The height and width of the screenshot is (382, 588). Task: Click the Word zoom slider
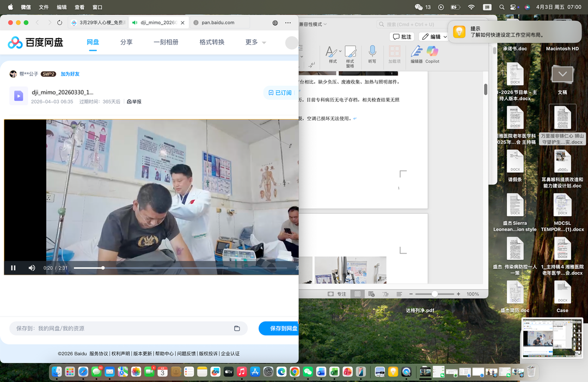point(434,294)
